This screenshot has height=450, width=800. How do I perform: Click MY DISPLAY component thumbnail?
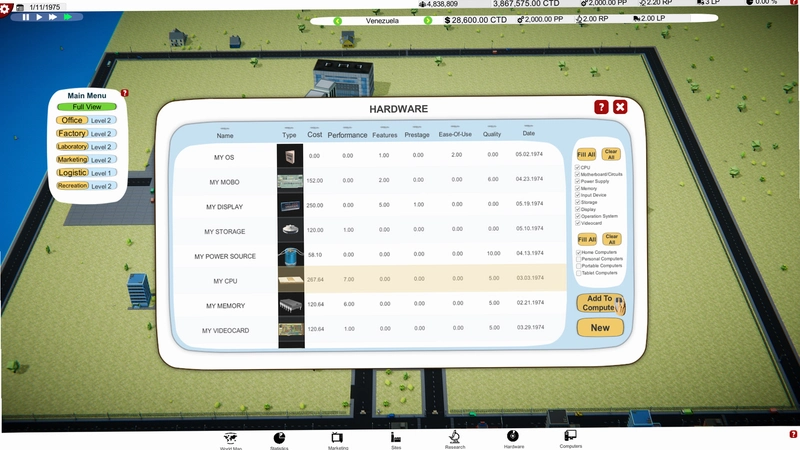coord(290,206)
